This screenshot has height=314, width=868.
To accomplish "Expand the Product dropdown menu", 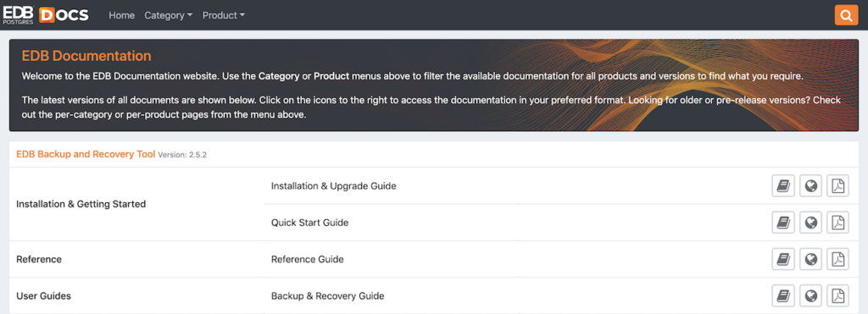I will point(224,15).
